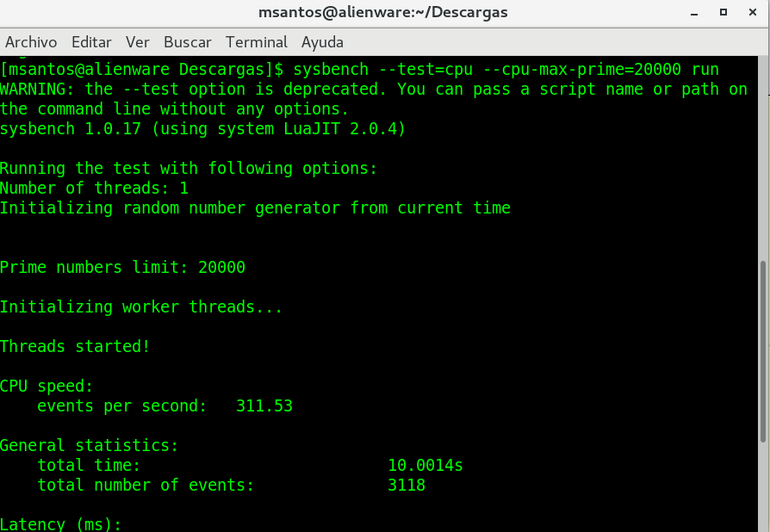
Task: Click the total time value 10.0014s
Action: [x=425, y=466]
